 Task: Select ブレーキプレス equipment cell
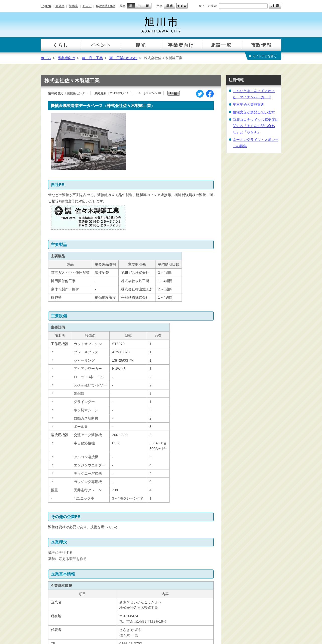click(90, 352)
